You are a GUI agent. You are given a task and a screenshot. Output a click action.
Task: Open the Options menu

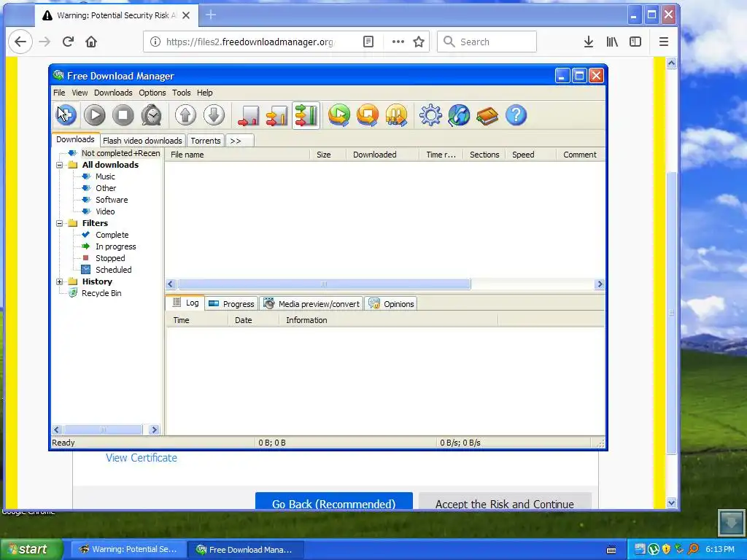click(x=152, y=93)
